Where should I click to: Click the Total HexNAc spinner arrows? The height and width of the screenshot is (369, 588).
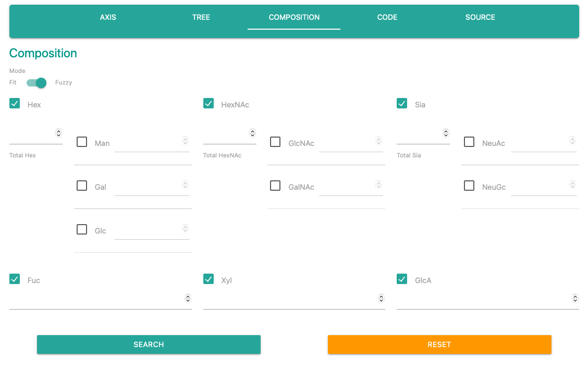(252, 133)
